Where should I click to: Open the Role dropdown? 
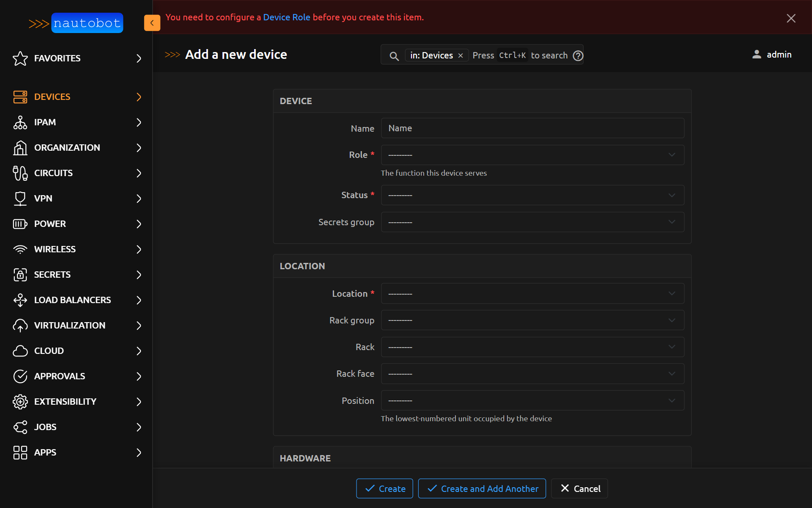pyautogui.click(x=532, y=155)
